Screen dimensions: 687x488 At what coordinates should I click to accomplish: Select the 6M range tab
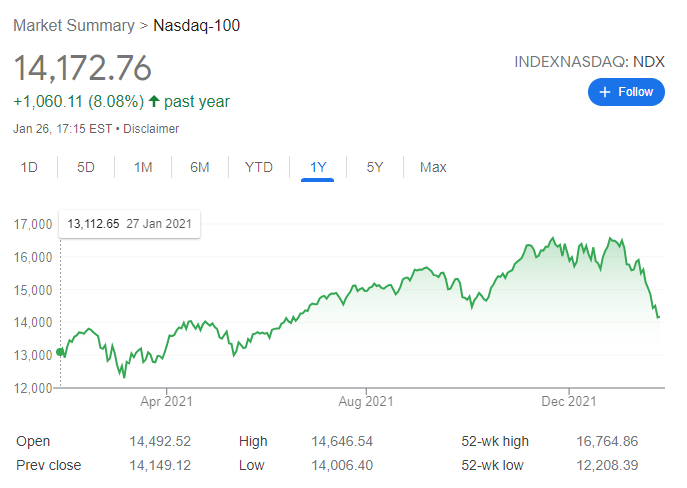[x=200, y=167]
